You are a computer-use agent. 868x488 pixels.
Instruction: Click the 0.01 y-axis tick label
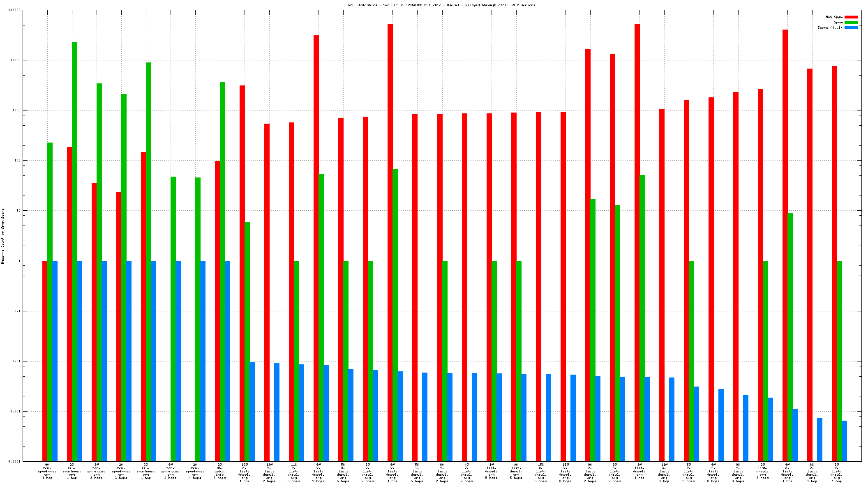point(16,361)
